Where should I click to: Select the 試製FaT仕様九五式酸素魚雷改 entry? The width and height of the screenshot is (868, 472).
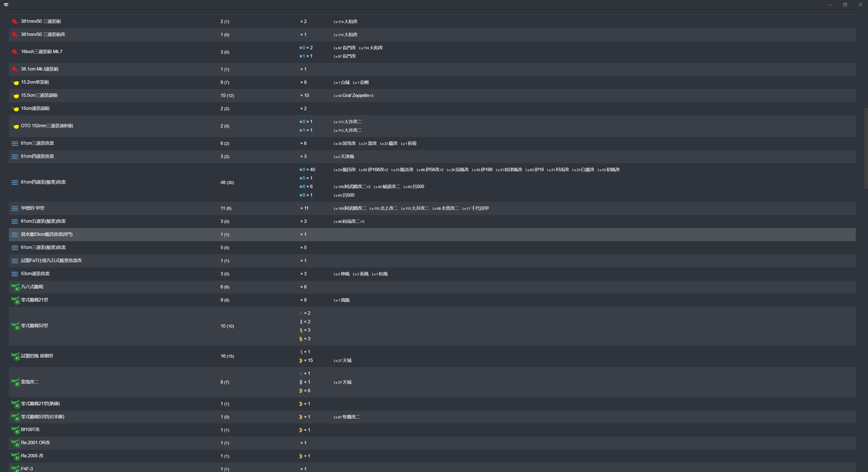click(51, 261)
